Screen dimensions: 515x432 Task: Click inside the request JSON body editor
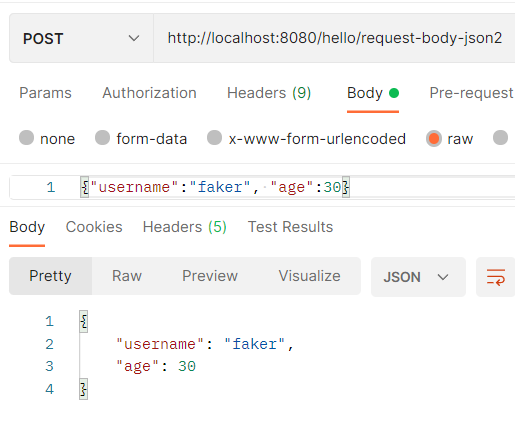pyautogui.click(x=262, y=187)
